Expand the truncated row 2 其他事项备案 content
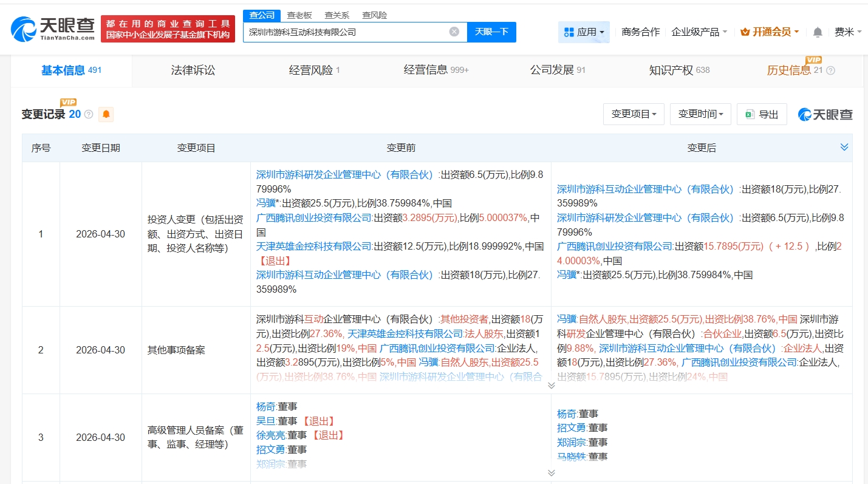This screenshot has height=484, width=868. point(551,385)
